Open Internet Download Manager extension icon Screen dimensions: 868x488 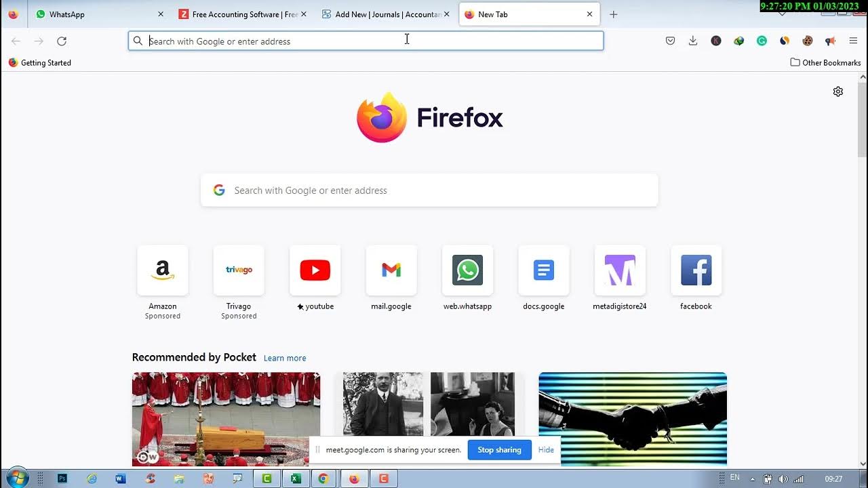[739, 41]
